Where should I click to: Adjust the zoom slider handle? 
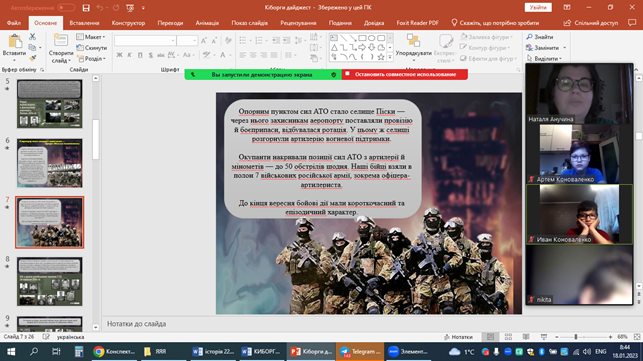[x=576, y=337]
